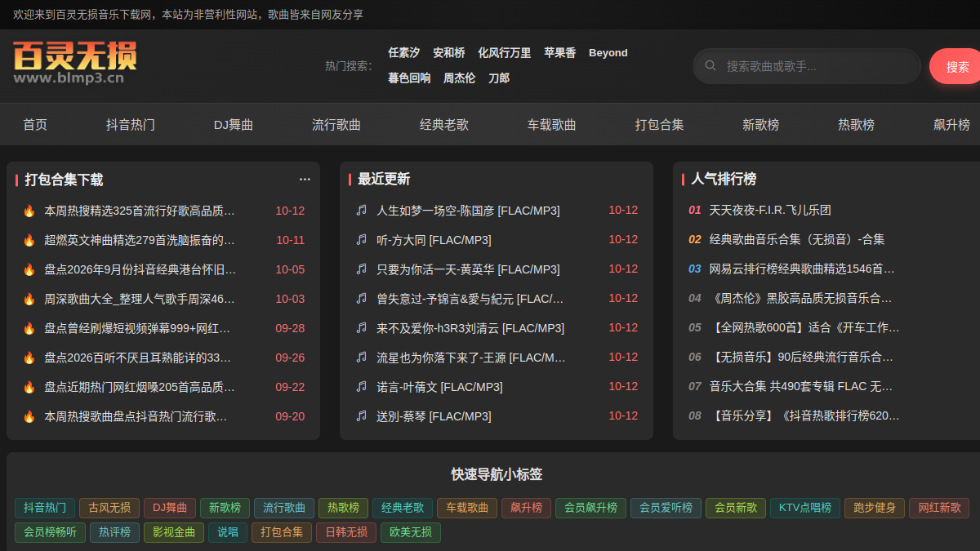980x551 pixels.
Task: Open ranking item 【全网热歌600首】适合《开车工作
Action: tap(804, 327)
